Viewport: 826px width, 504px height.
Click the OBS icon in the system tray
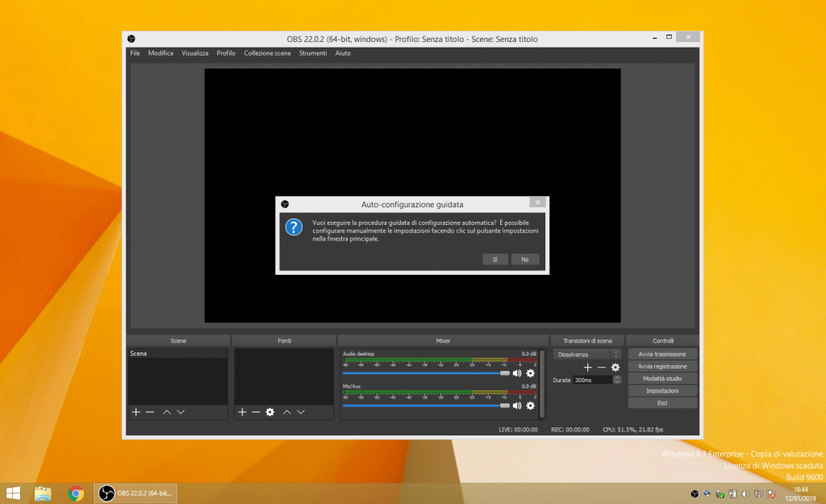pyautogui.click(x=695, y=494)
